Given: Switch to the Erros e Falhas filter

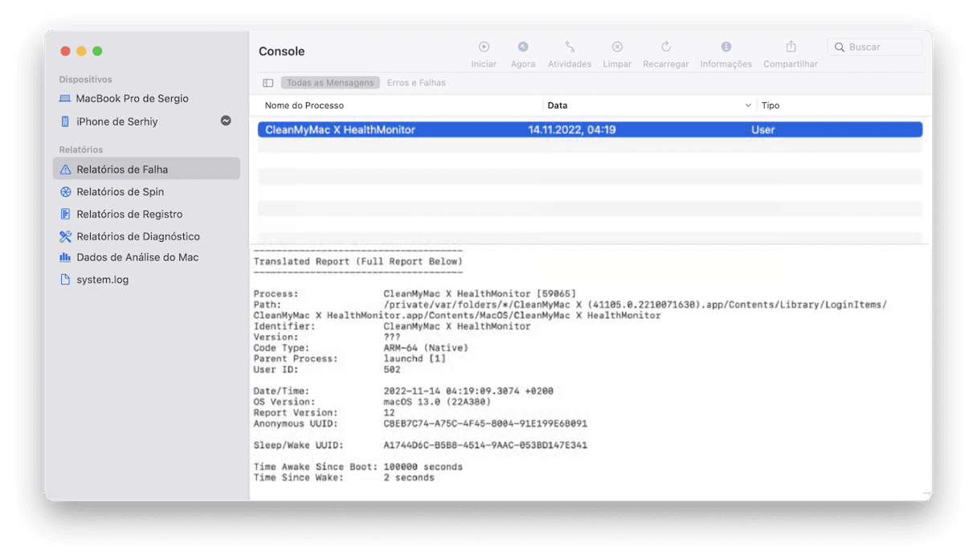Looking at the screenshot, I should (416, 83).
